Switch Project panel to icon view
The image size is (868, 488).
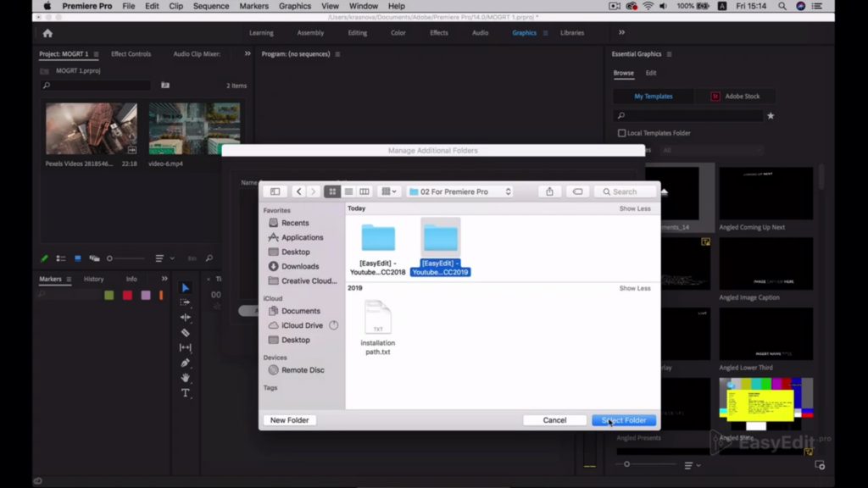pyautogui.click(x=77, y=258)
